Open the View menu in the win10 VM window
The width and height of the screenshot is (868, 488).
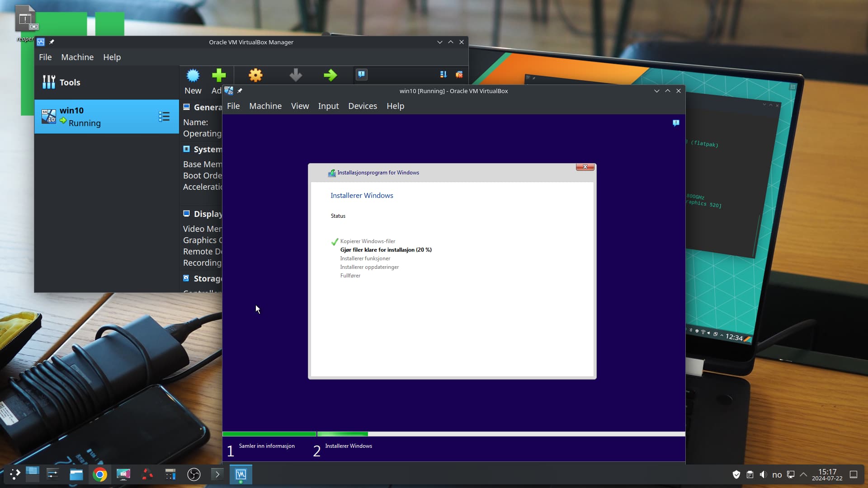(300, 106)
